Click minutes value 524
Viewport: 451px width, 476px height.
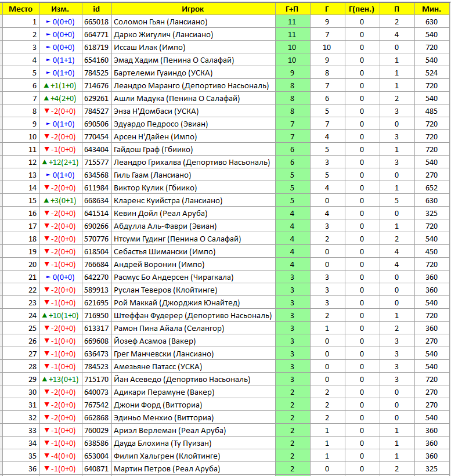pos(431,73)
